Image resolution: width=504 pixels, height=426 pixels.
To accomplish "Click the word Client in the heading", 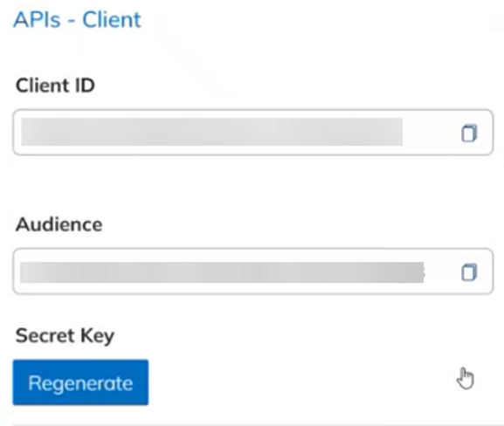I will pyautogui.click(x=112, y=19).
